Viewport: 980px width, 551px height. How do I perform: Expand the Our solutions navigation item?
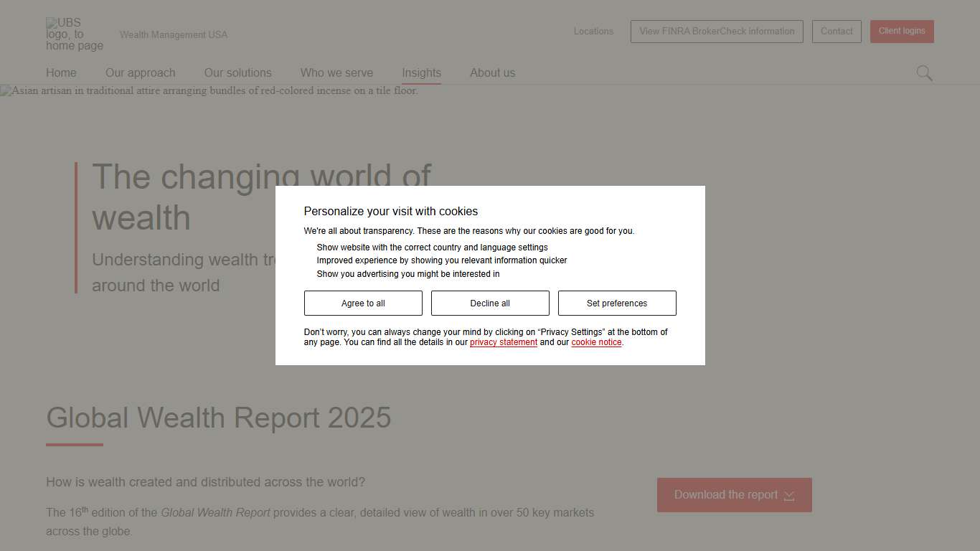pyautogui.click(x=237, y=72)
